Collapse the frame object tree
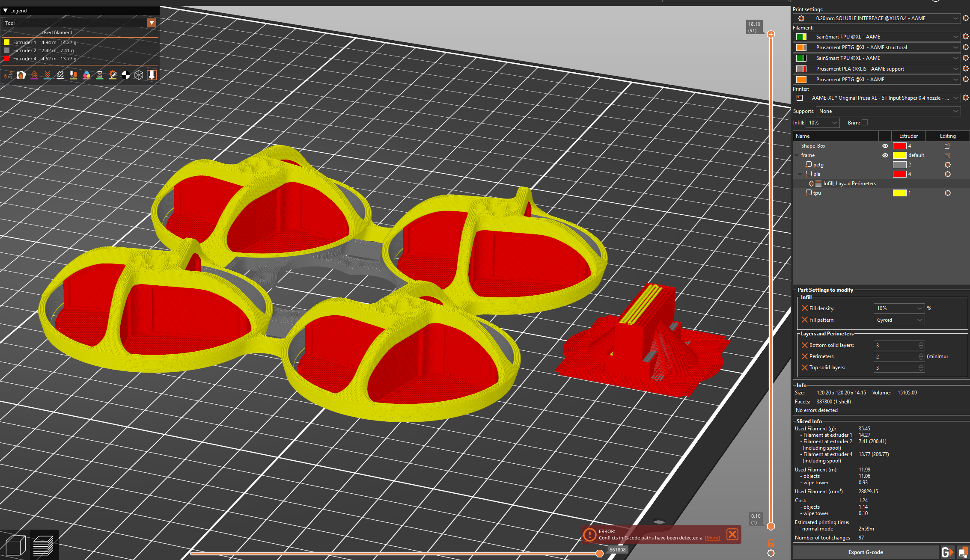The image size is (970, 560). [797, 155]
